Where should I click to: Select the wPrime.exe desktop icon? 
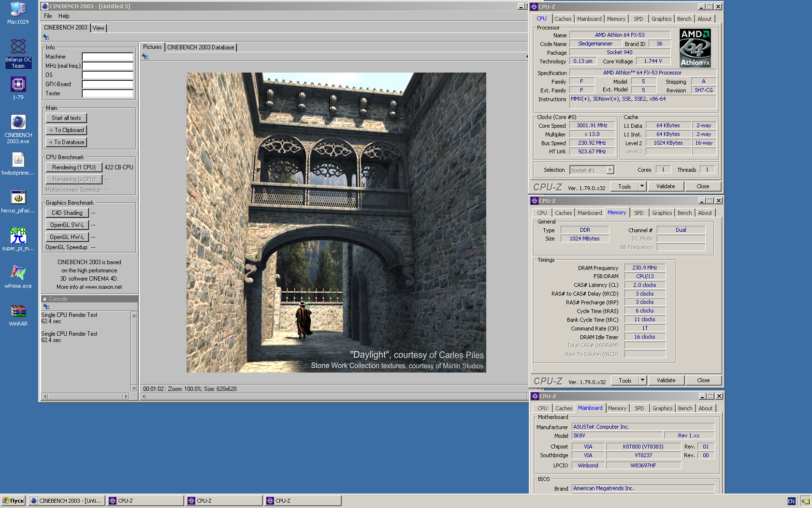[x=18, y=277]
